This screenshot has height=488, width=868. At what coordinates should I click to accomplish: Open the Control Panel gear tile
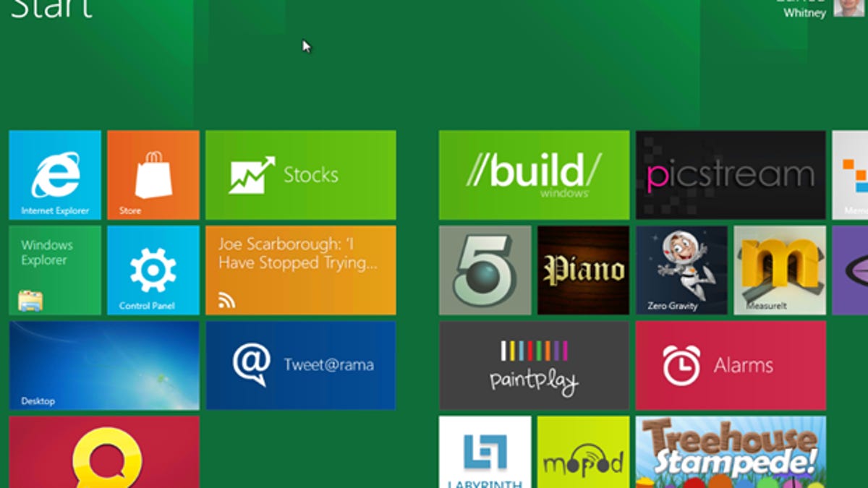pyautogui.click(x=153, y=270)
